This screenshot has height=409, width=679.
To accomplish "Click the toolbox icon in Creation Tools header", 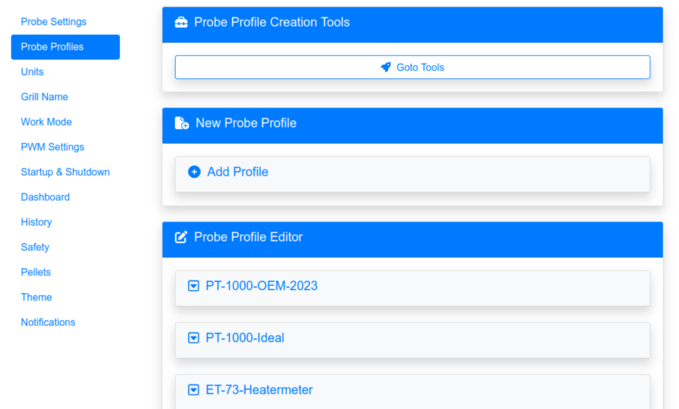I will click(x=181, y=22).
